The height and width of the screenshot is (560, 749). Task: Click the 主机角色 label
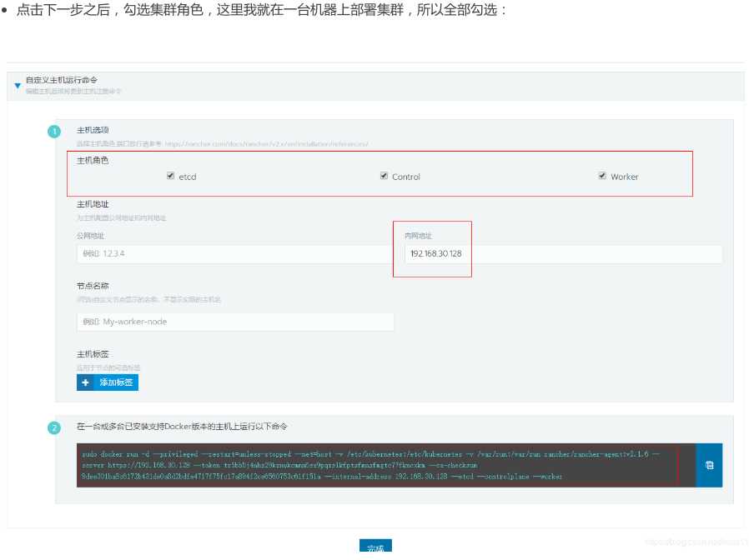pos(93,160)
